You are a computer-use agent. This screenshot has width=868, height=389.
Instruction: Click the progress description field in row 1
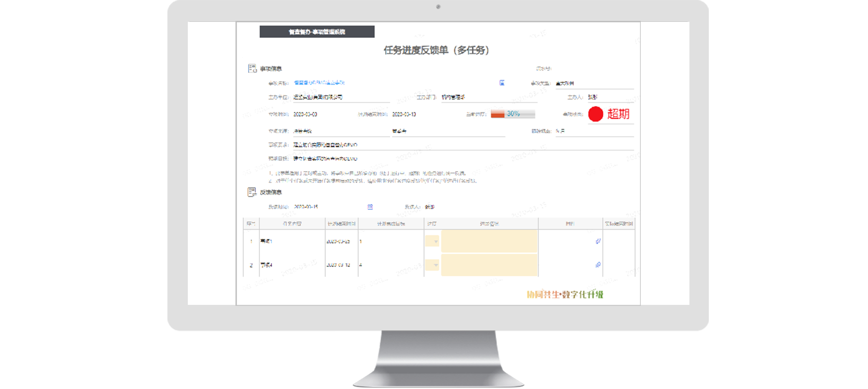(x=489, y=241)
